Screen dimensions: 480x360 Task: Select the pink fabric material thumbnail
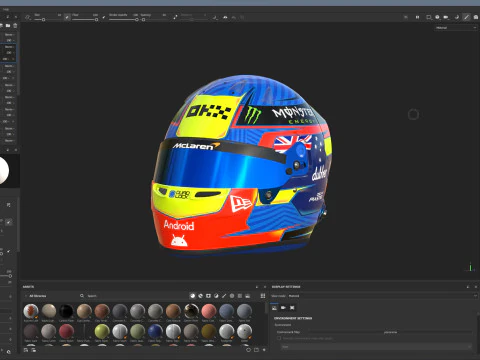point(209,311)
